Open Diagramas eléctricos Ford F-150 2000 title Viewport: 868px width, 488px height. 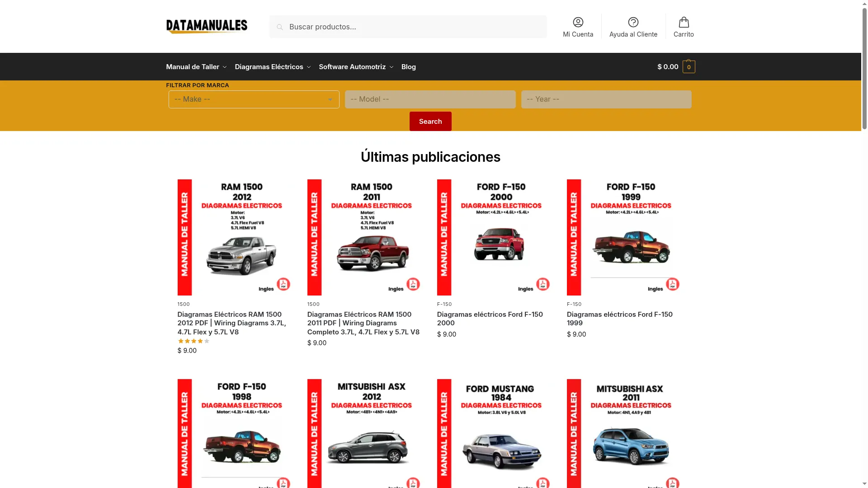490,319
